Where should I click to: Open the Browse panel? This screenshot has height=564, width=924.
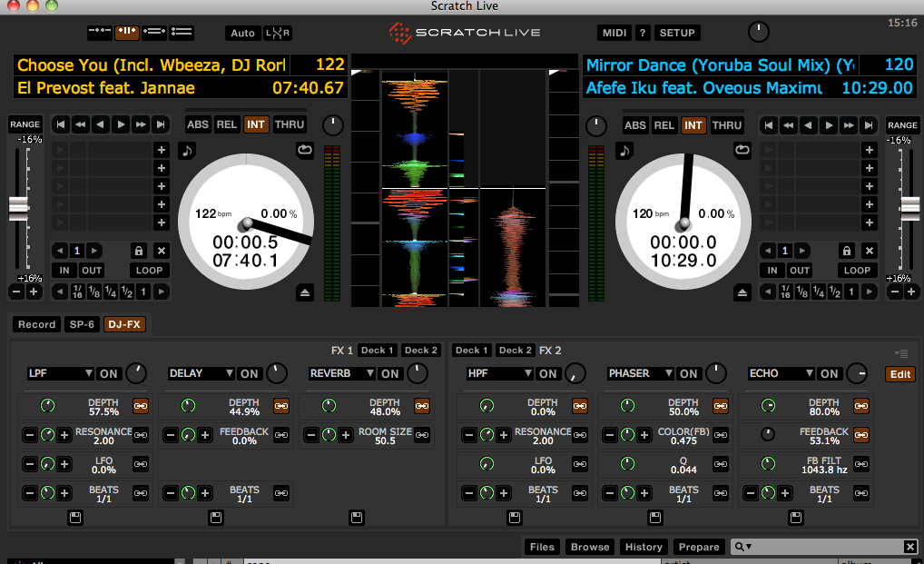pos(590,547)
